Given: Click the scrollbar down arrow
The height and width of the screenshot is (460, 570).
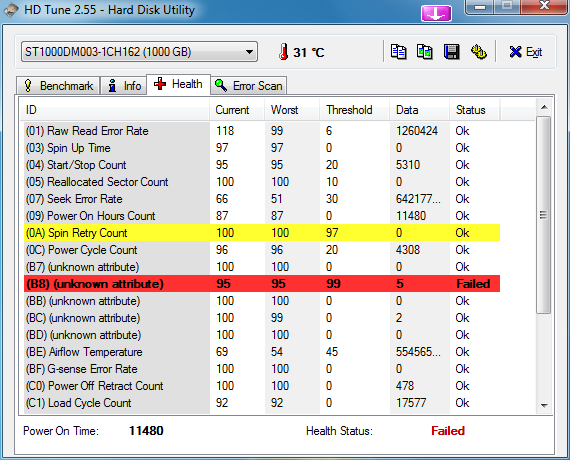Looking at the screenshot, I should 544,405.
